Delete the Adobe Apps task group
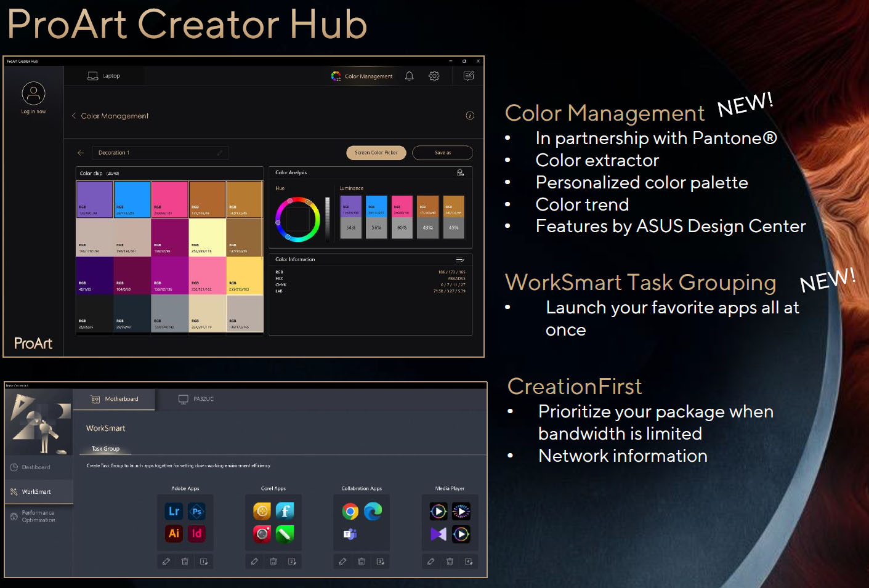This screenshot has height=588, width=869. 185,562
